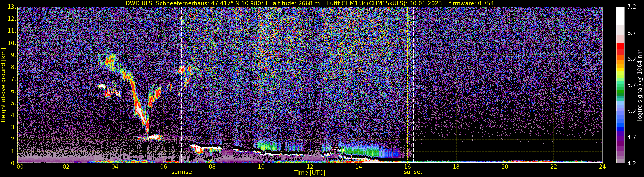Click the time axis tick '20'

coord(505,167)
